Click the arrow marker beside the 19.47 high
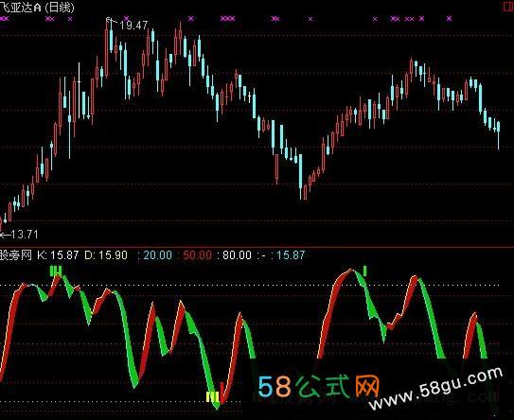The height and width of the screenshot is (420, 514). coord(112,22)
